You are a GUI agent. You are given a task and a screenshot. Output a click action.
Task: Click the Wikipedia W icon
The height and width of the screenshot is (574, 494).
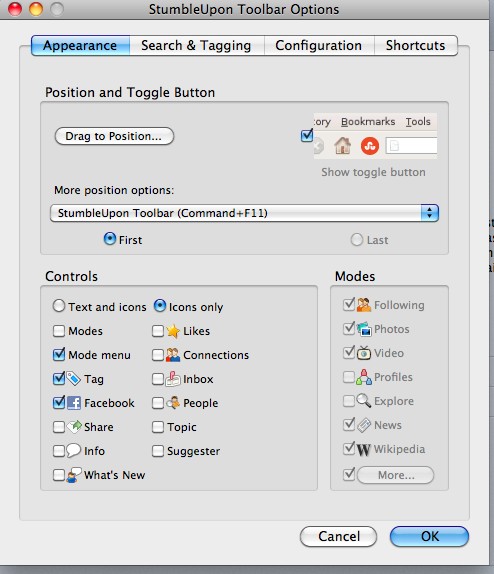point(364,449)
